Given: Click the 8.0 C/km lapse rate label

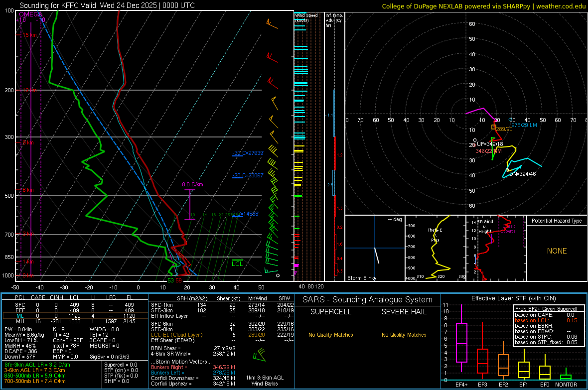Looking at the screenshot, I should 192,184.
